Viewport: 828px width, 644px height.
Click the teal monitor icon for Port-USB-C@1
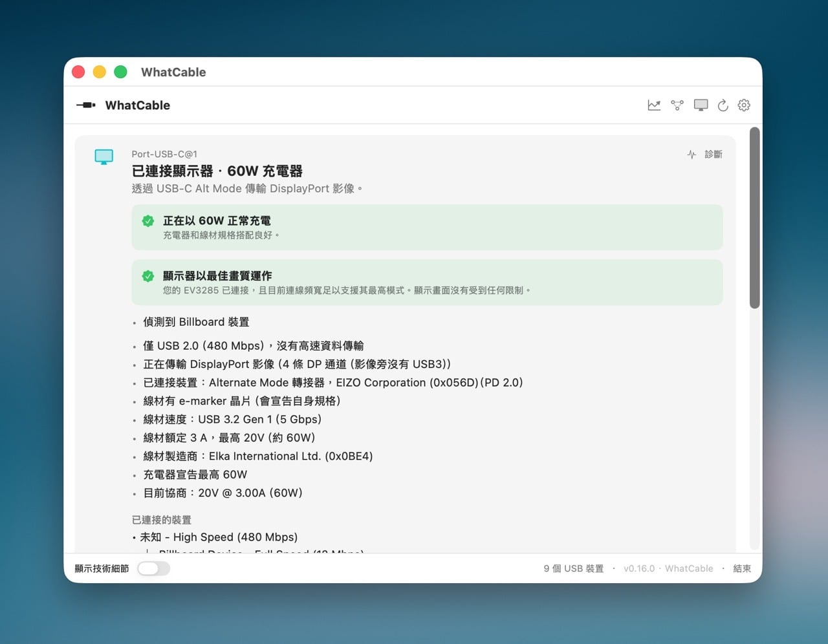point(103,156)
